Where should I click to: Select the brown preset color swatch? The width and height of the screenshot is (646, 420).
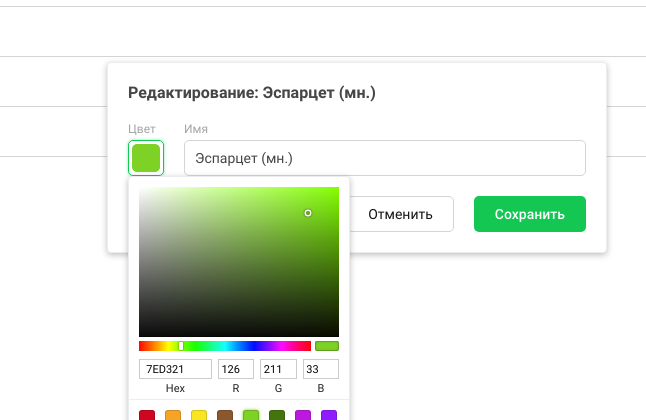[225, 415]
